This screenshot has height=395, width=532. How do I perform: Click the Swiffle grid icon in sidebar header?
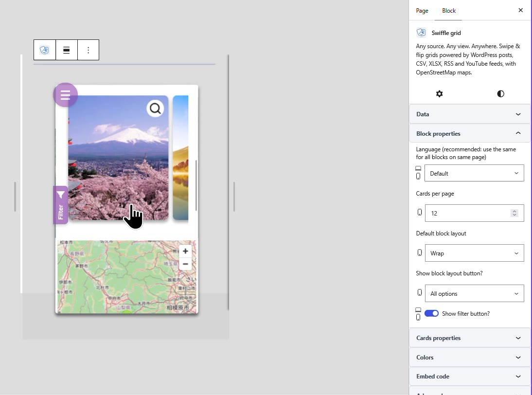[422, 33]
